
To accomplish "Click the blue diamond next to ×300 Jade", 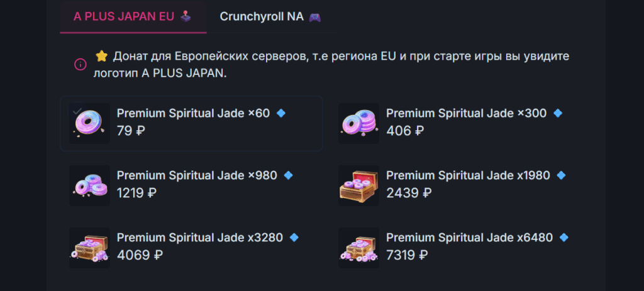I will click(x=557, y=113).
